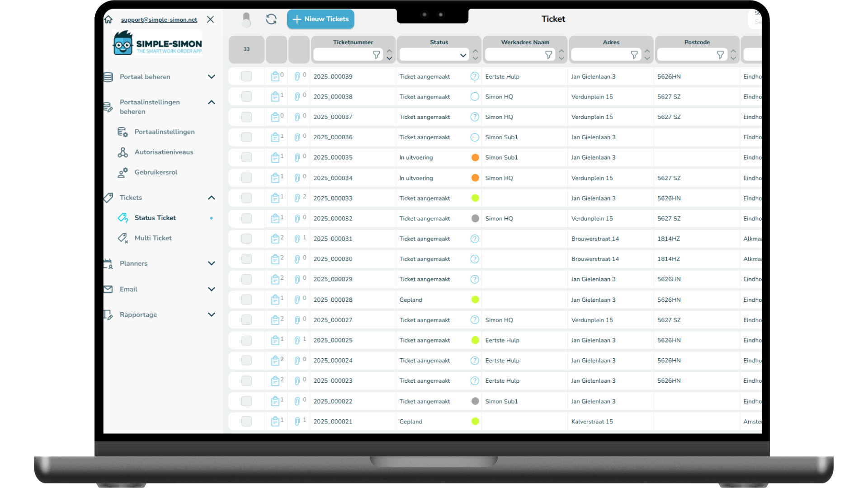This screenshot has height=488, width=868.
Task: Check the row box for ticket 2025_000021
Action: (x=246, y=422)
